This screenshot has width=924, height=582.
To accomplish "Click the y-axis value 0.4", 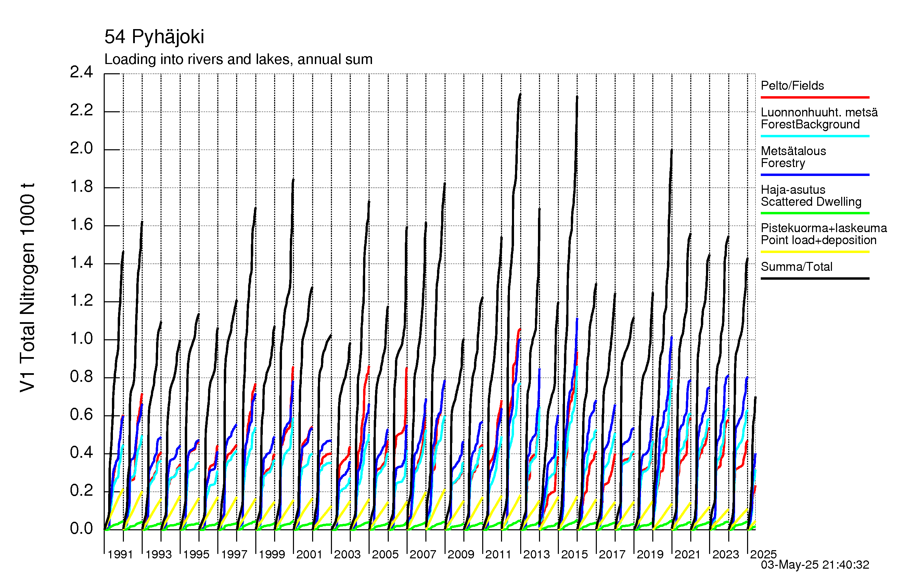I will pyautogui.click(x=81, y=453).
